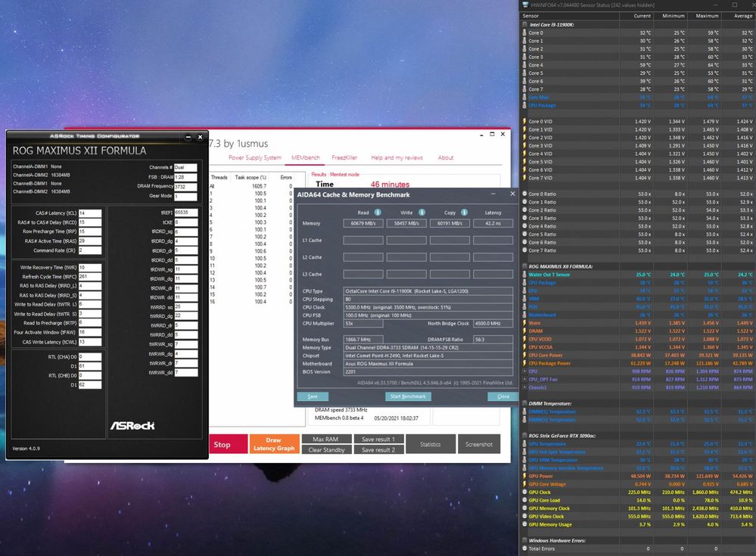Viewport: 756px width, 556px height.
Task: Click the info icon next to Read in AIDA64
Action: [x=378, y=213]
